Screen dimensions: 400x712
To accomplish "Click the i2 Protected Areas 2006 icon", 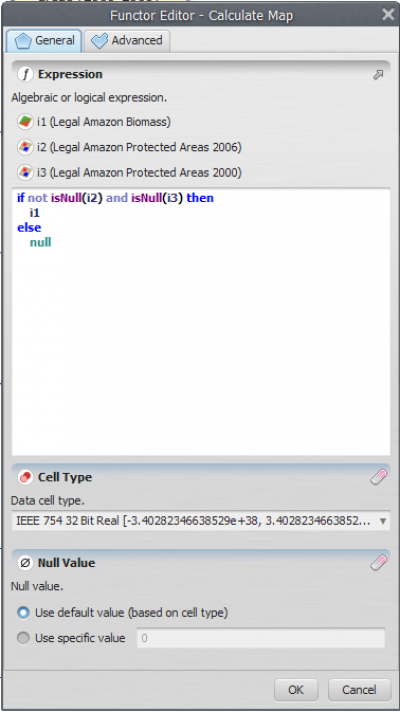I will [24, 147].
